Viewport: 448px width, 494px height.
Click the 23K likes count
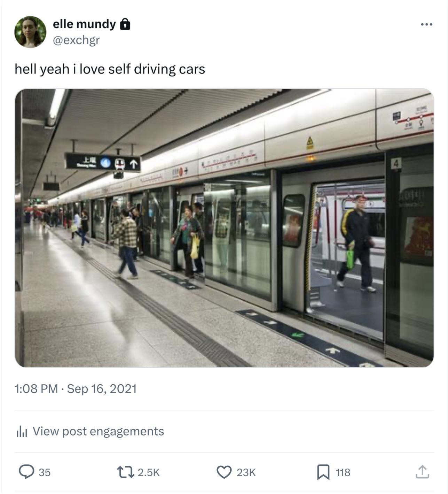point(246,472)
